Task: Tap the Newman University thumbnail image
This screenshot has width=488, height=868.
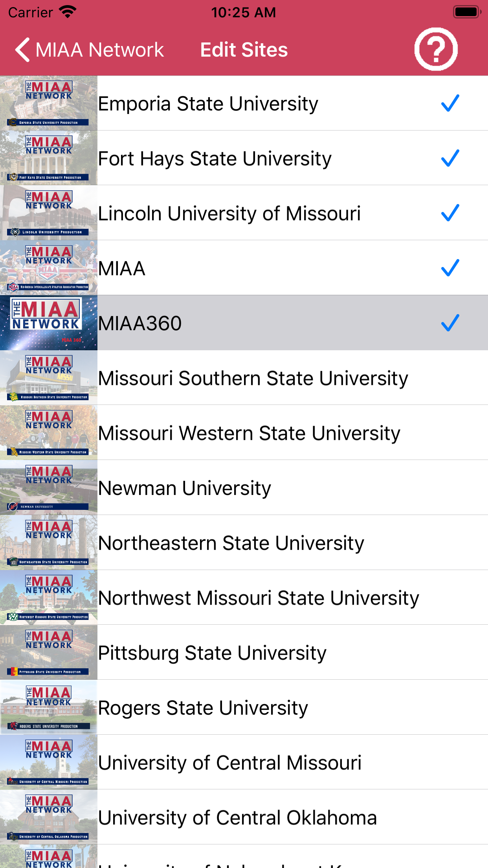Action: 49,487
